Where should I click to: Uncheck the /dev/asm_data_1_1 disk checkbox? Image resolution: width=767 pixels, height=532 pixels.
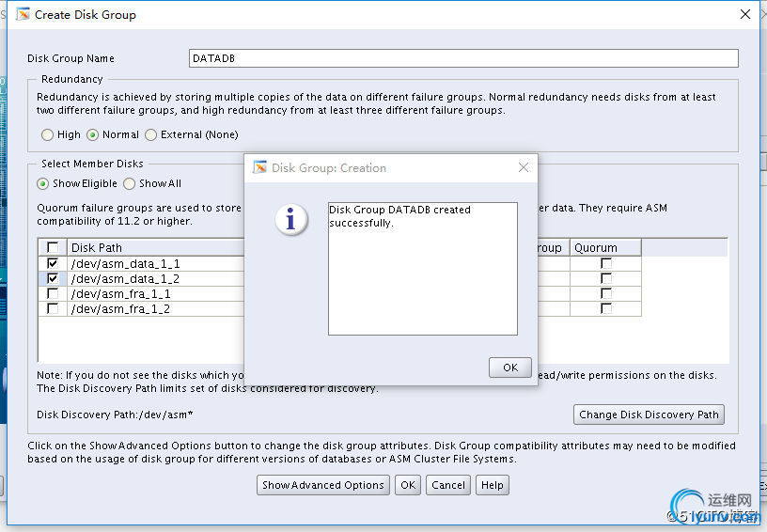click(x=53, y=264)
